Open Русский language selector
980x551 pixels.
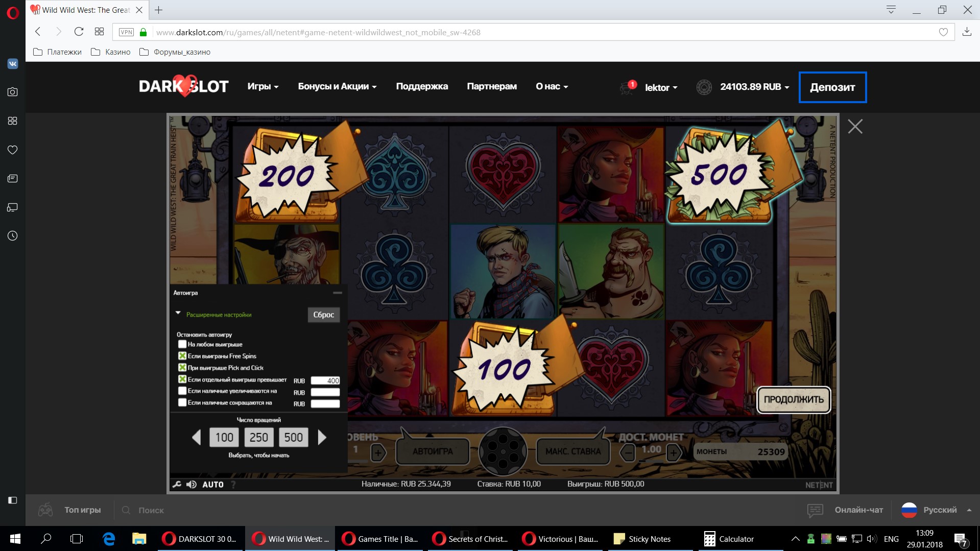(936, 510)
